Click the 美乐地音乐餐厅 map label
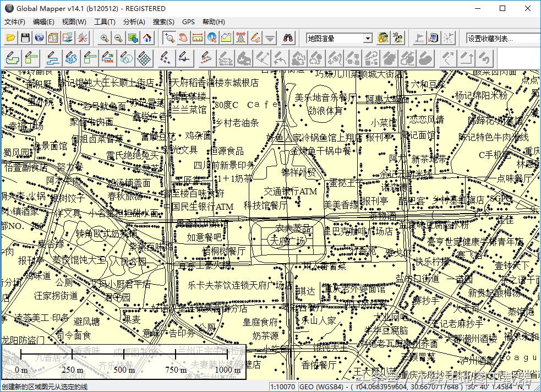 [x=325, y=97]
